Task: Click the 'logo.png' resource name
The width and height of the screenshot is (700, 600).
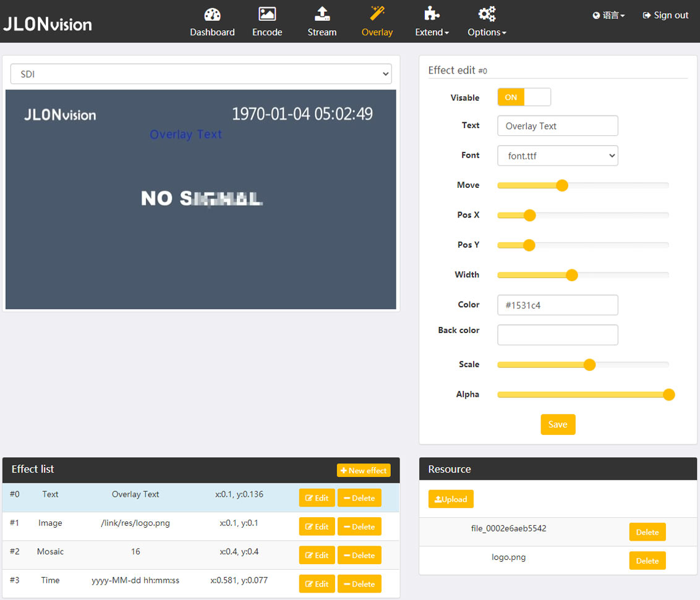Action: click(508, 557)
